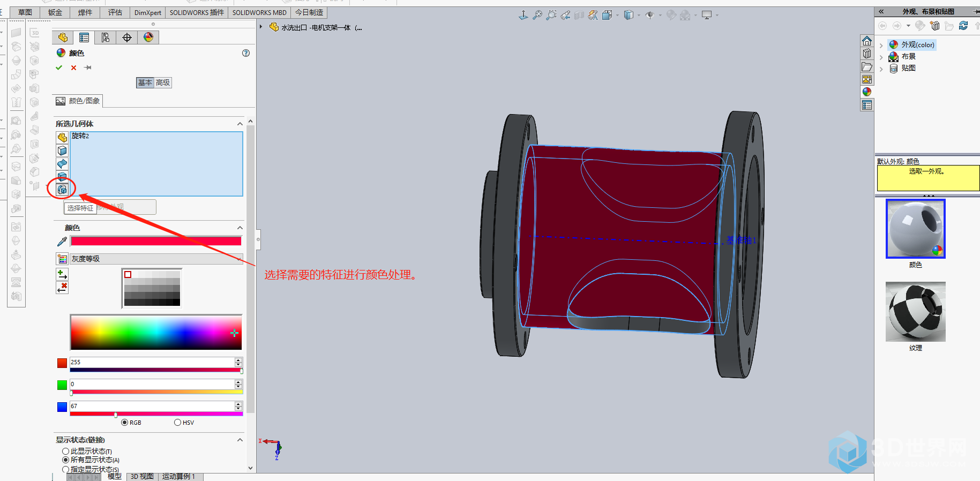
Task: Select the surfaces filter icon
Action: pos(62,163)
